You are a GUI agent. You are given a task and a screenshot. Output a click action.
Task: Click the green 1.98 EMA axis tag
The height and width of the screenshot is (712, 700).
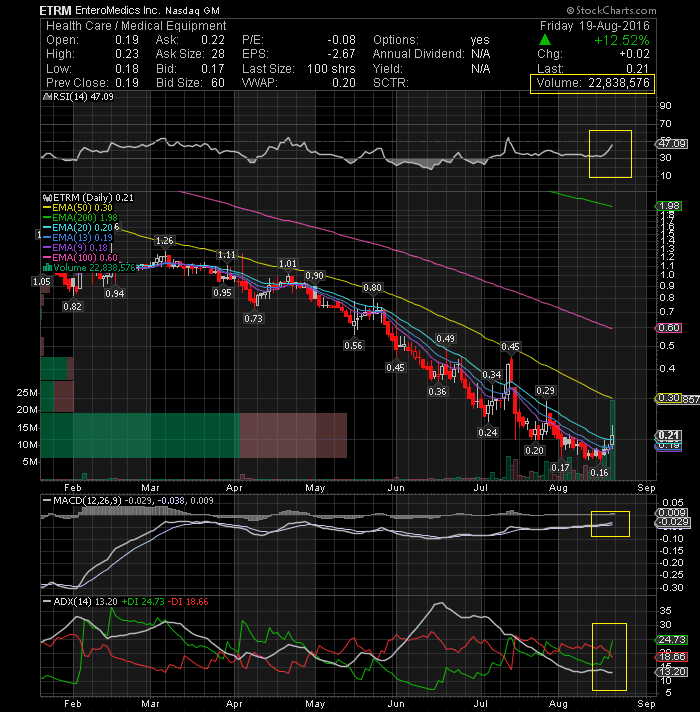(669, 206)
